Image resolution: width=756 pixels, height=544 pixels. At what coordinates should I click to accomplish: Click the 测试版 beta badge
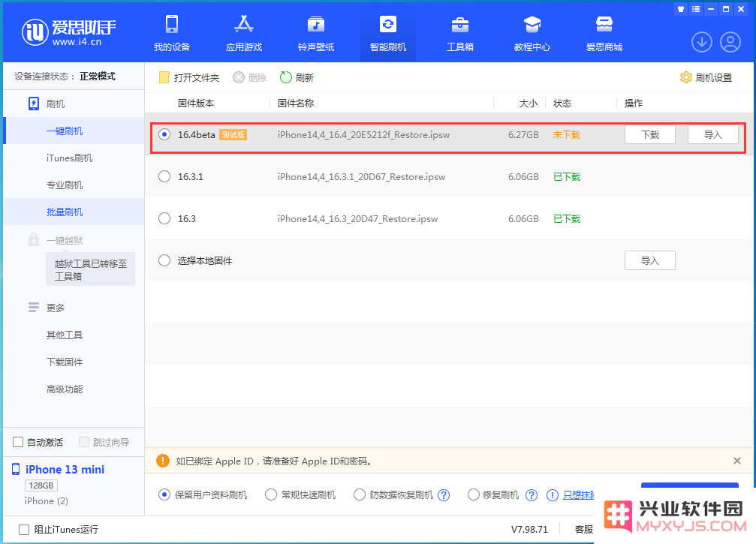coord(233,134)
